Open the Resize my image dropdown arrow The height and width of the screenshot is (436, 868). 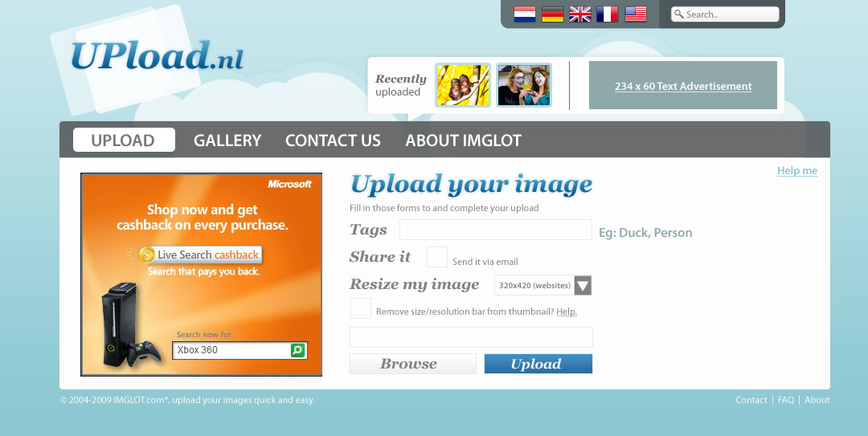coord(583,286)
